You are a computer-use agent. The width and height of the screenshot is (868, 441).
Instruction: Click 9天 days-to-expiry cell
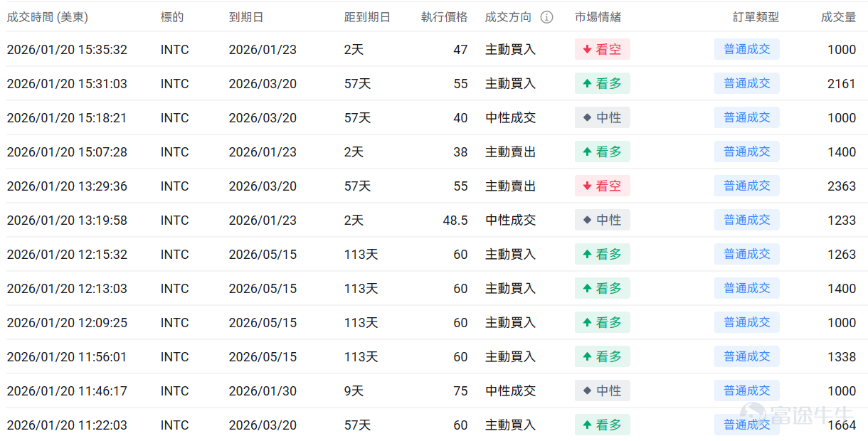pyautogui.click(x=354, y=391)
